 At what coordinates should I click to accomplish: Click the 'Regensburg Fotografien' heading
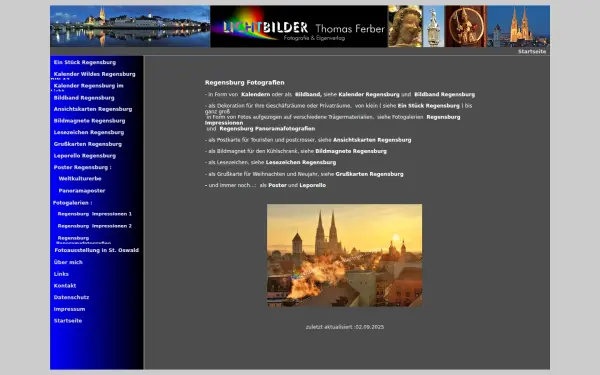(245, 83)
